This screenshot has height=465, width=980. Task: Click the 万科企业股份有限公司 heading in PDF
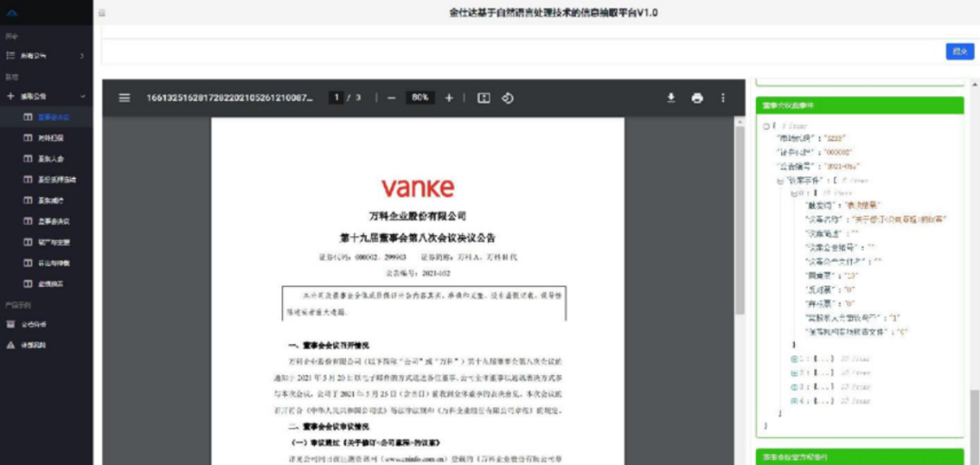tap(417, 216)
